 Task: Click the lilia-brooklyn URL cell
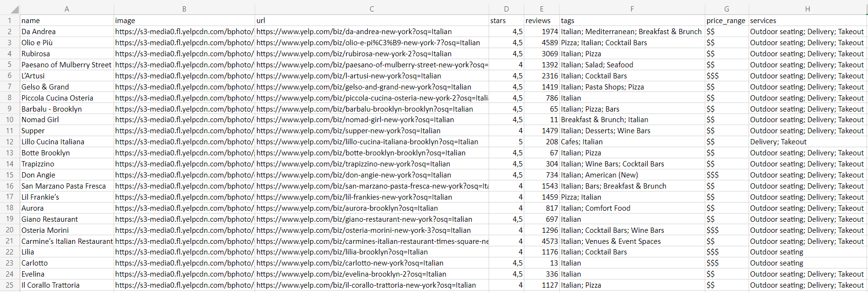(x=372, y=252)
